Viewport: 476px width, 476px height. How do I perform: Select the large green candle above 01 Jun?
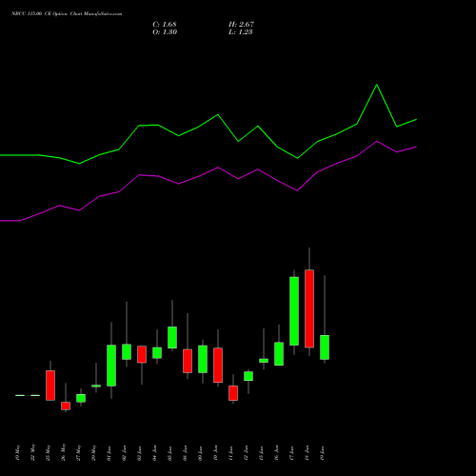[x=111, y=366]
